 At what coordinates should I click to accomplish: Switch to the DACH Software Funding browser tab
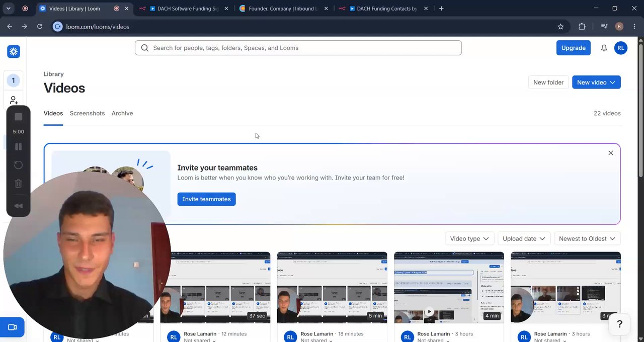(184, 9)
